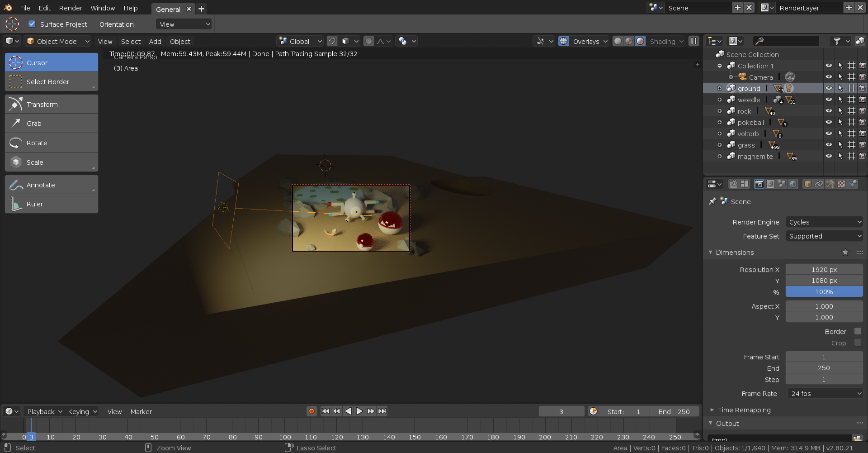Open the timeline Marker menu
The height and width of the screenshot is (453, 868).
coord(141,411)
